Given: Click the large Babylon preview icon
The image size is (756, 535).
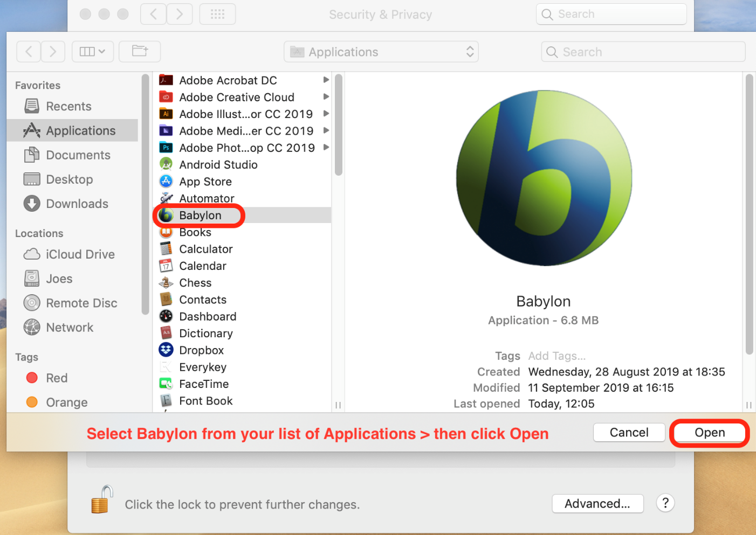Looking at the screenshot, I should (544, 178).
